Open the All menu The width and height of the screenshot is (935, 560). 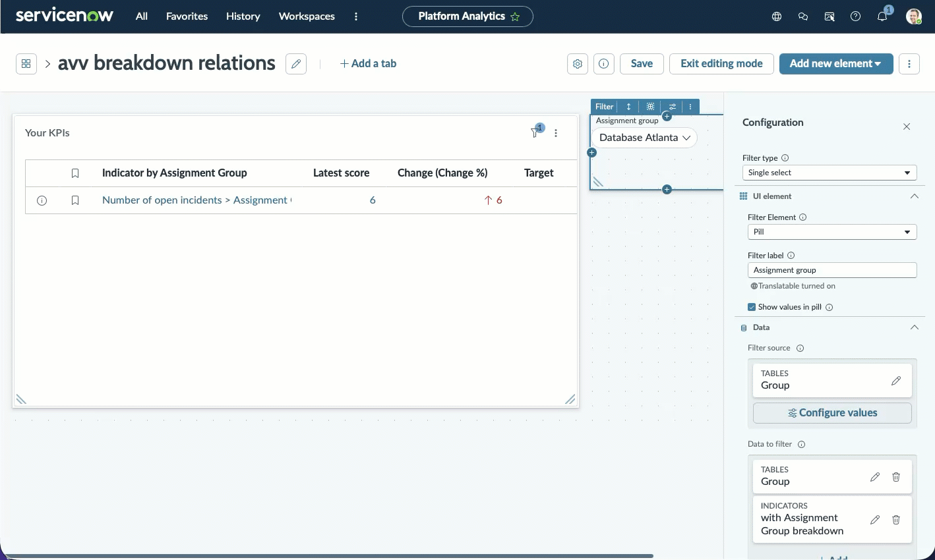(x=142, y=16)
